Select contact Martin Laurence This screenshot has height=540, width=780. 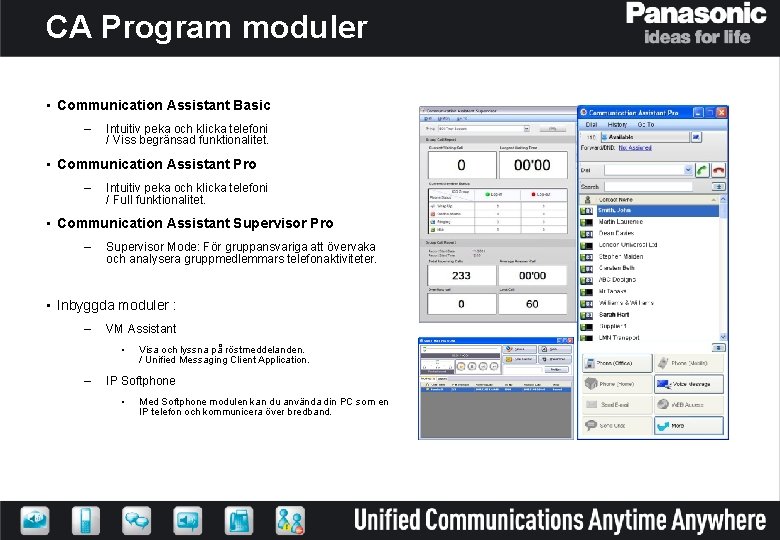click(620, 222)
